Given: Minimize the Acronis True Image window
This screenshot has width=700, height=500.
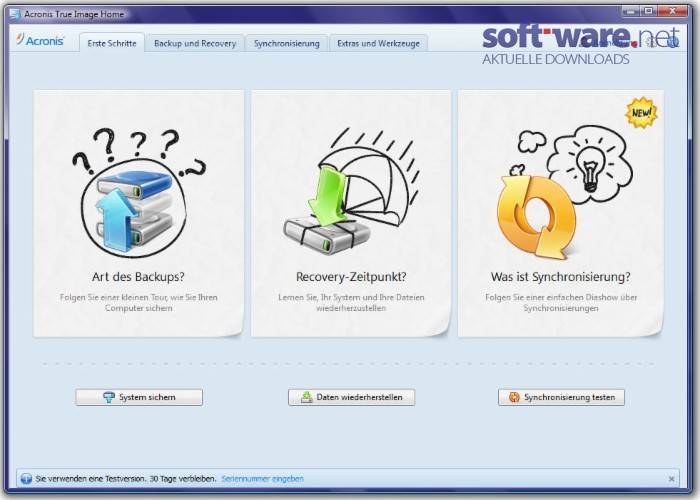Looking at the screenshot, I should (x=631, y=11).
